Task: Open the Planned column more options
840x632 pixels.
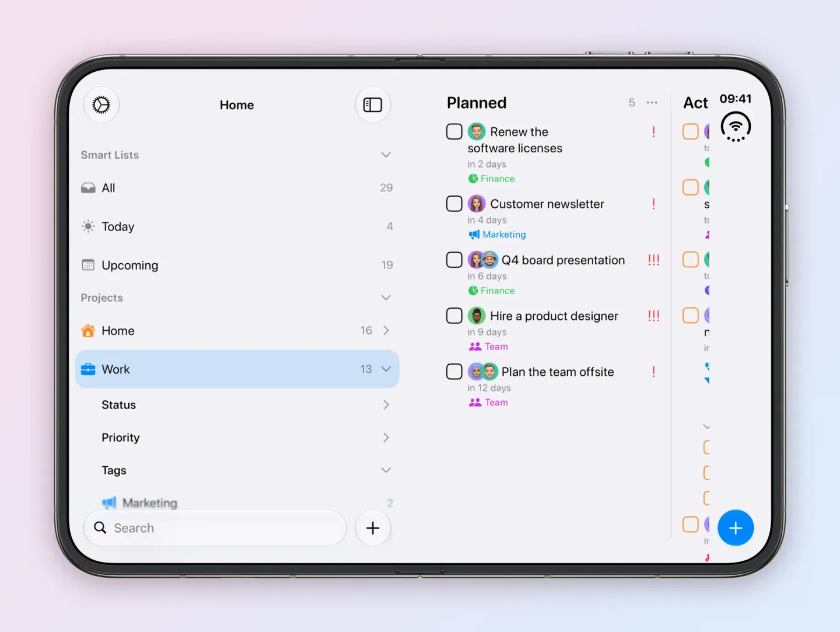Action: pos(652,103)
